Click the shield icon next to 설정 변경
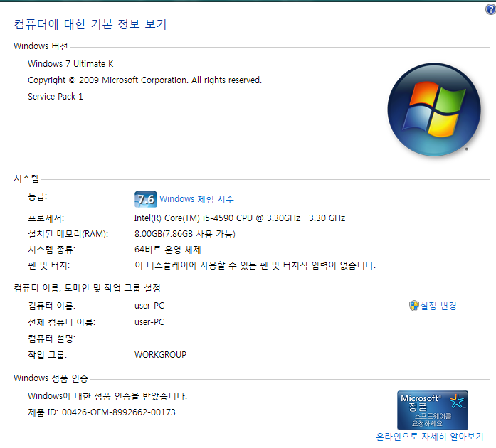This screenshot has height=448, width=496. 413,306
